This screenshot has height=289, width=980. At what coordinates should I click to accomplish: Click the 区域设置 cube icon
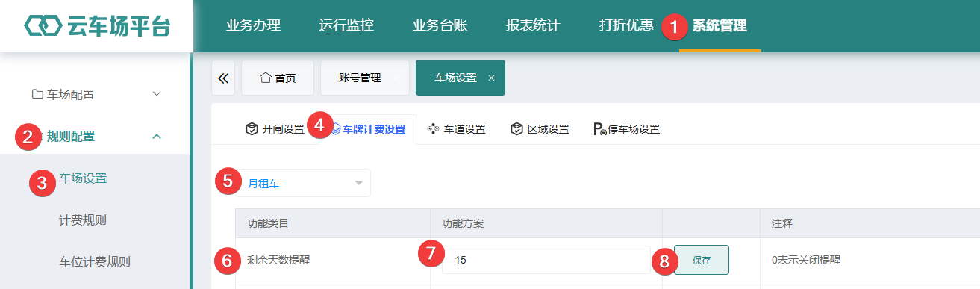516,129
